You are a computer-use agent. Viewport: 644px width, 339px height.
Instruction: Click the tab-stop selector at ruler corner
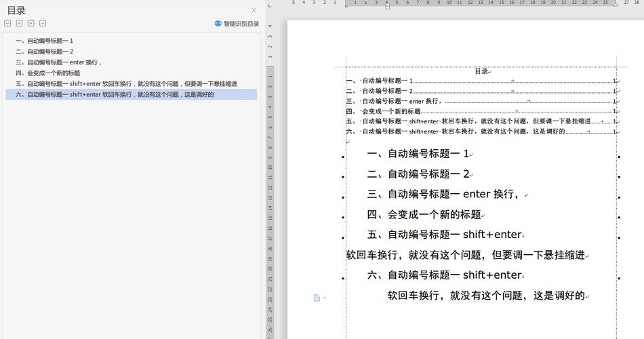[x=270, y=5]
